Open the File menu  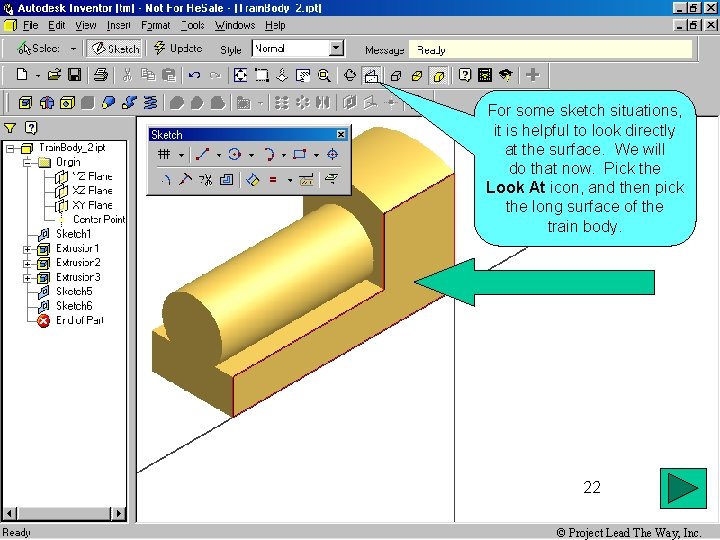(x=30, y=25)
